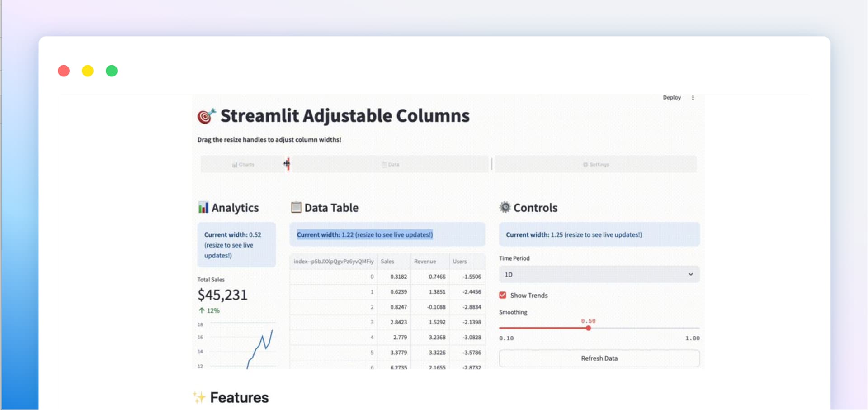Click the Users cell -2.4456

point(467,292)
